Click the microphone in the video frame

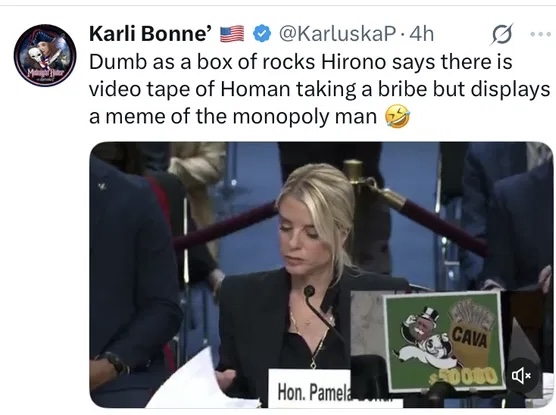[309, 292]
